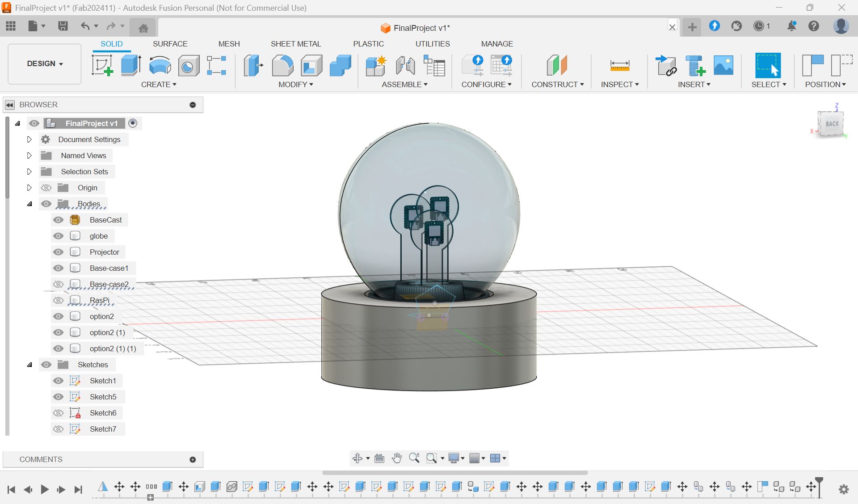Select the Combine tool
The width and height of the screenshot is (858, 504).
pos(341,65)
